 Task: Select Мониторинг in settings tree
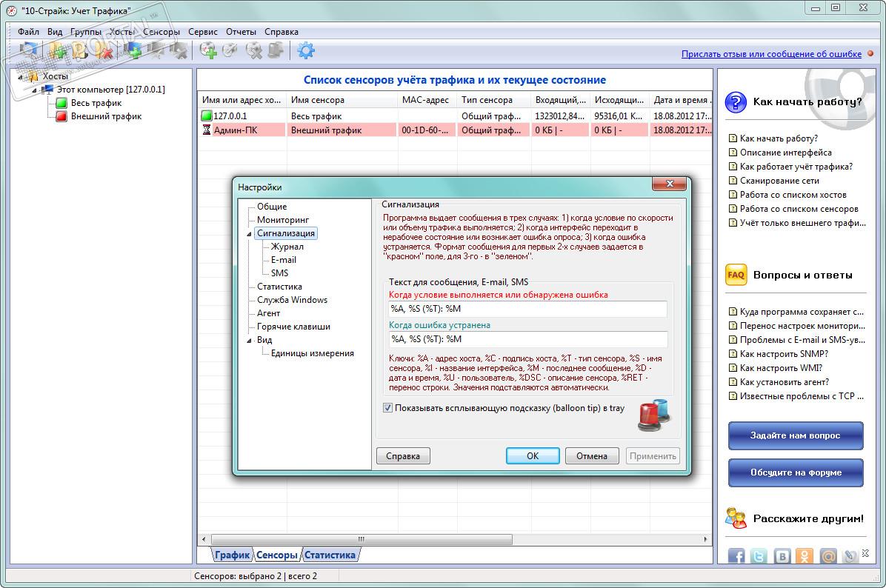point(282,220)
